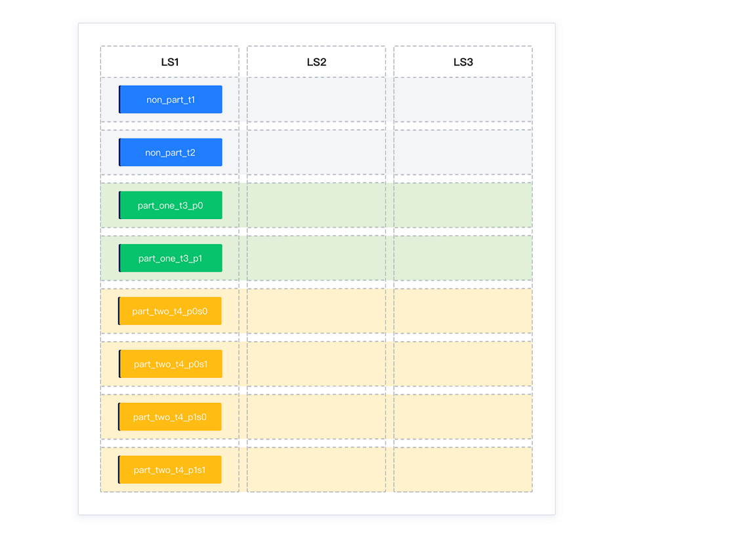
Task: Click yellow LS3 cell in part_two_t4_p0s1 row
Action: pos(463,364)
